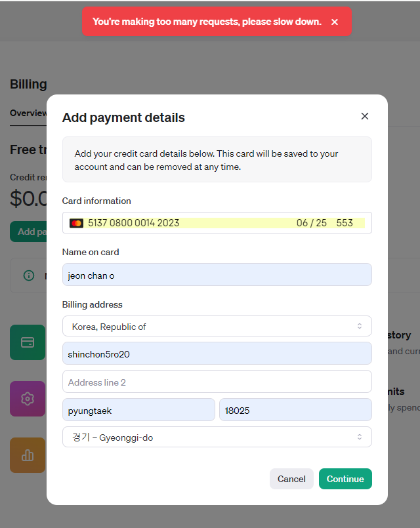Click the Add payment details dialog title
420x528 pixels.
pos(123,117)
